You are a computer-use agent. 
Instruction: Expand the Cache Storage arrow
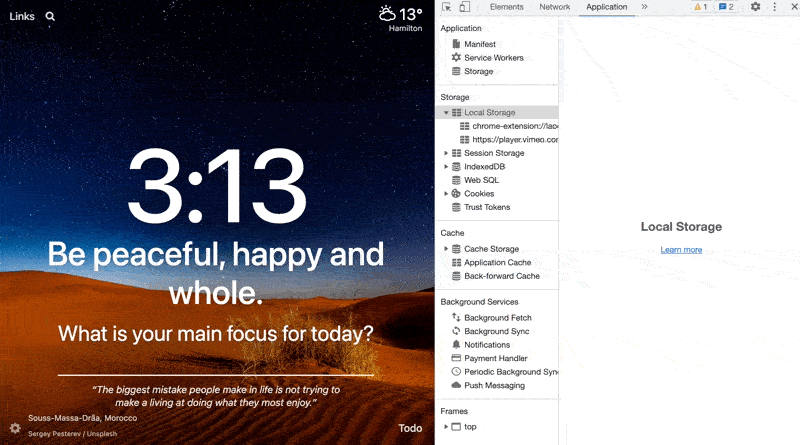pyautogui.click(x=446, y=249)
